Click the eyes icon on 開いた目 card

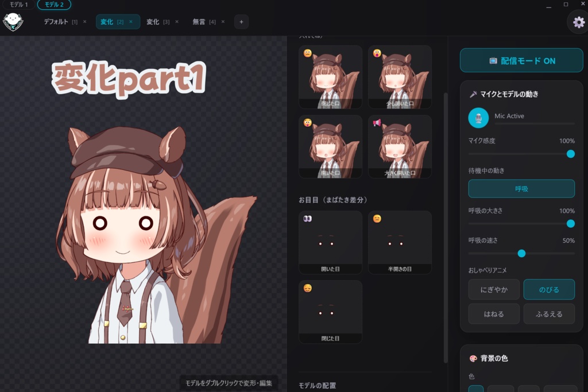pos(308,219)
